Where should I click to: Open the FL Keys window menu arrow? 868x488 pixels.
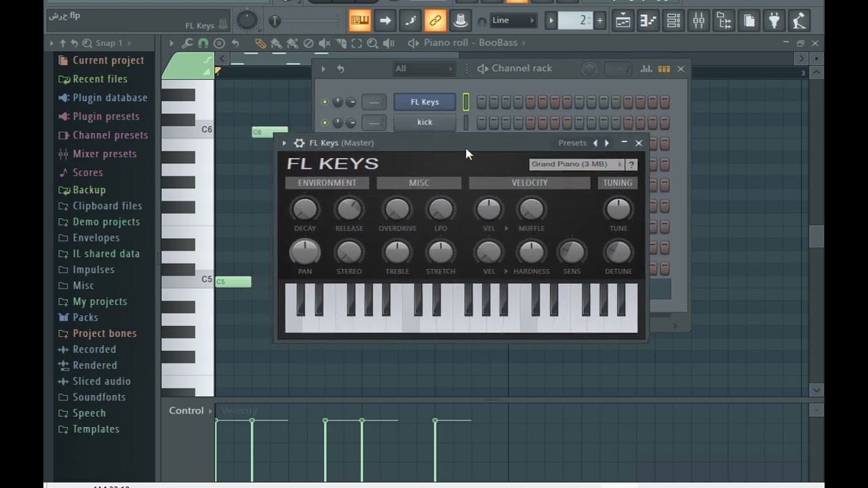click(284, 143)
